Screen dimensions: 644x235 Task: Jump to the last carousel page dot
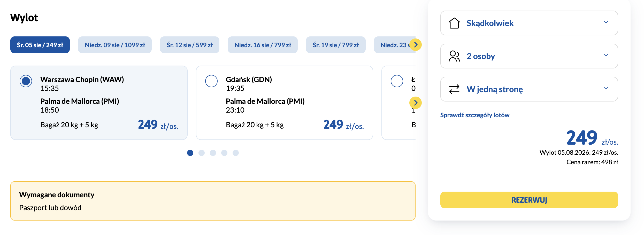point(236,153)
